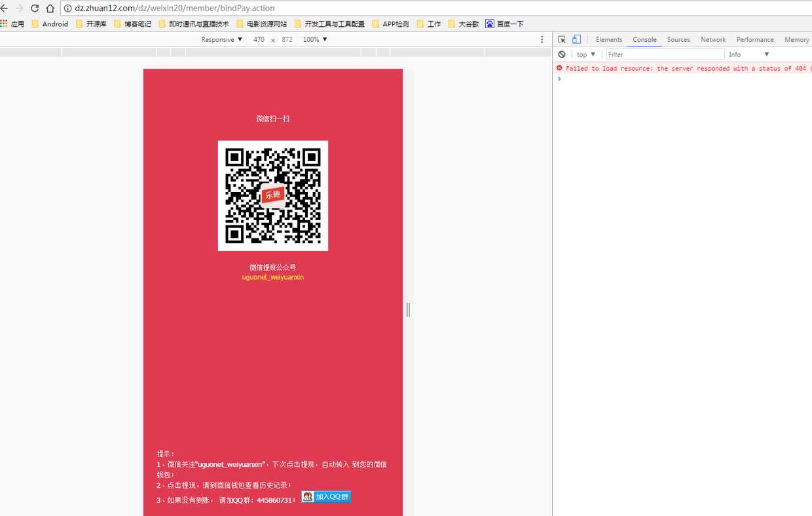Open the Info log level dropdown

click(749, 54)
